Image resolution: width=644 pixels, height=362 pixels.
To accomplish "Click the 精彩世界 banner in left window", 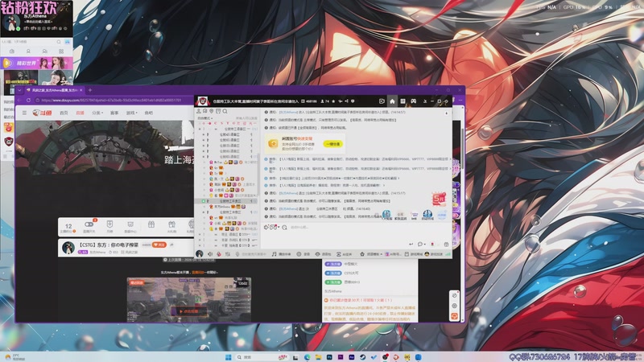I will coord(36,63).
